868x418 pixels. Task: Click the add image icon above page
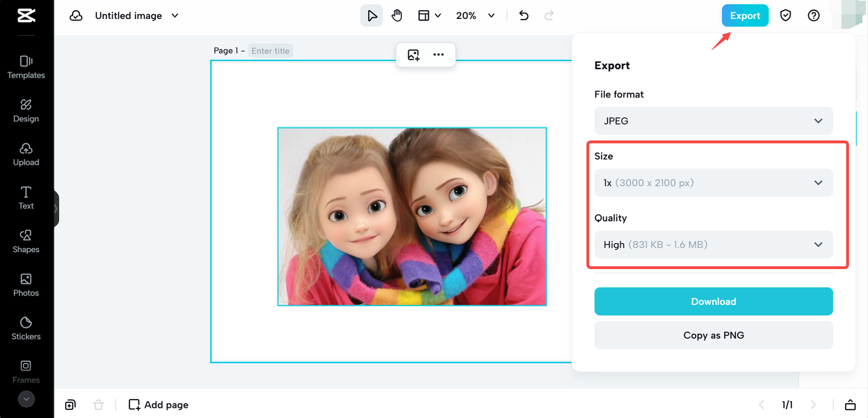[x=413, y=55]
